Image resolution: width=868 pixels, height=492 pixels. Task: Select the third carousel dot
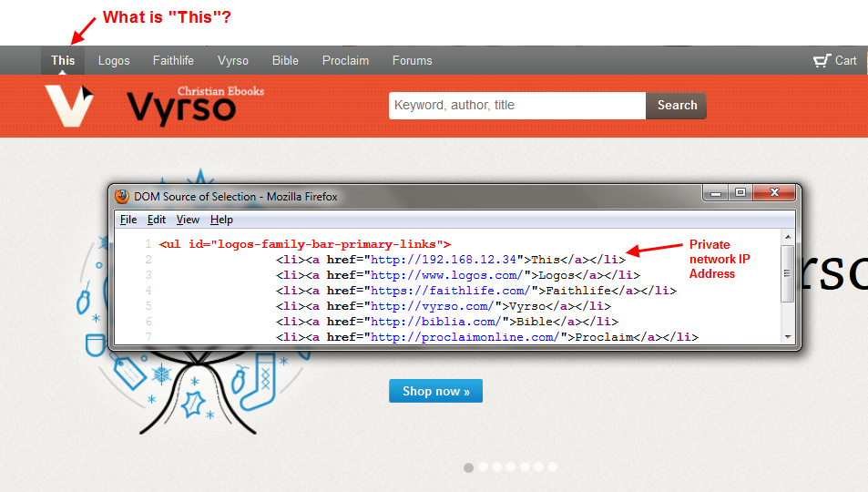click(497, 467)
